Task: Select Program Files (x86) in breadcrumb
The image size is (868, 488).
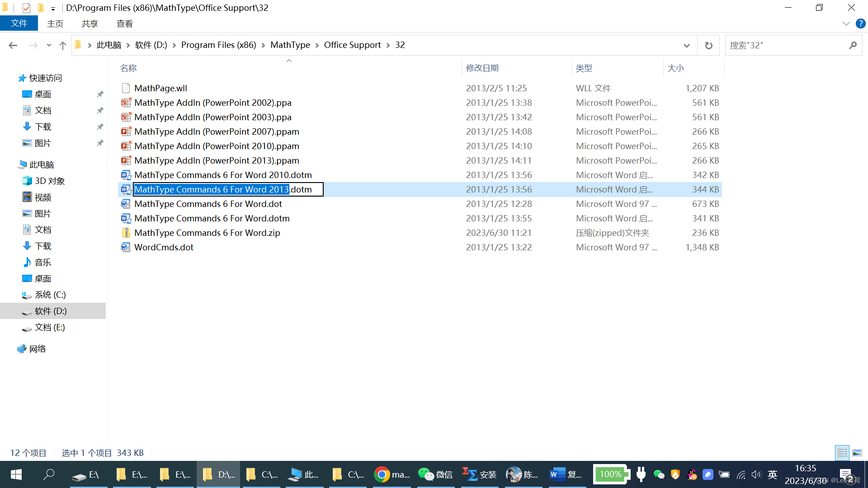Action: coord(218,45)
